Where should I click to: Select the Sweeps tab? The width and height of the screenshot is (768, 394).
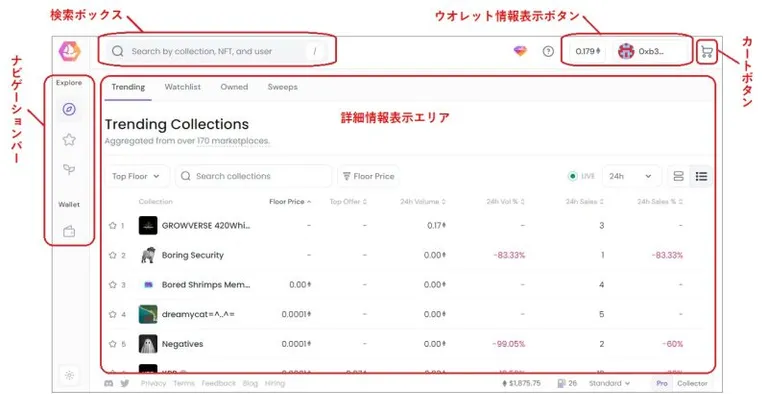[283, 87]
